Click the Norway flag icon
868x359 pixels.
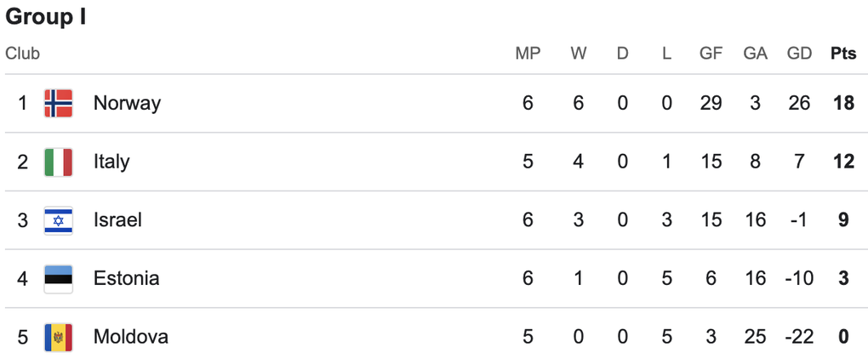tap(58, 103)
